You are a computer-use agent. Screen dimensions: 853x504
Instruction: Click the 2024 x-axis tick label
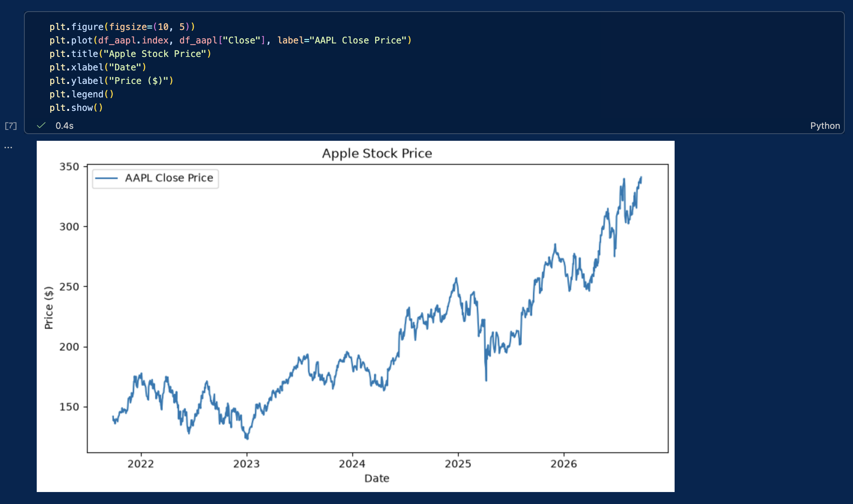pos(352,464)
